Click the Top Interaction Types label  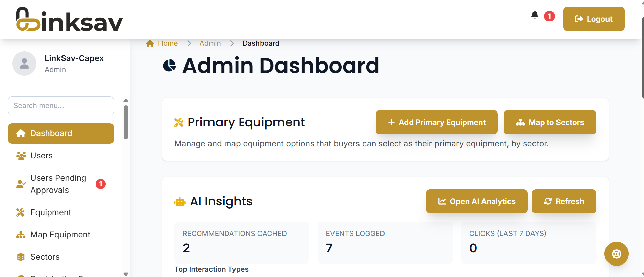[x=212, y=269]
